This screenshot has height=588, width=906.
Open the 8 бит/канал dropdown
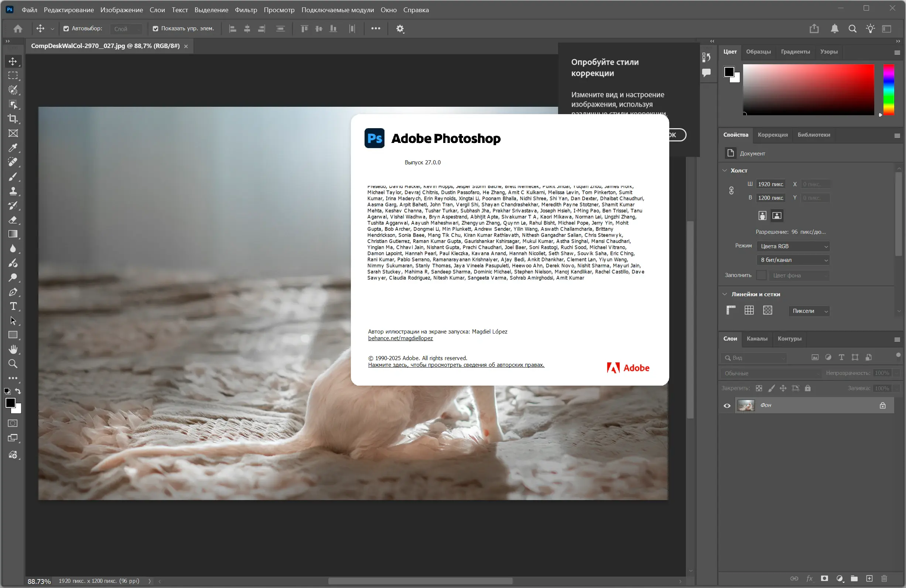793,260
